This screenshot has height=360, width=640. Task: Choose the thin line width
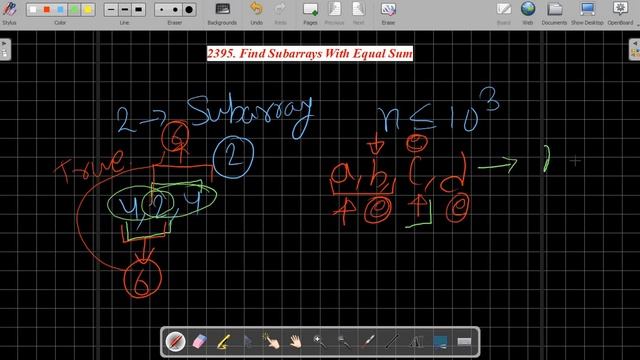point(111,9)
